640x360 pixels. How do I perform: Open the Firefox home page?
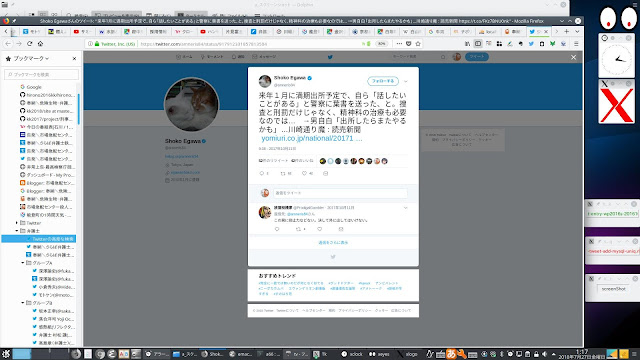40,44
